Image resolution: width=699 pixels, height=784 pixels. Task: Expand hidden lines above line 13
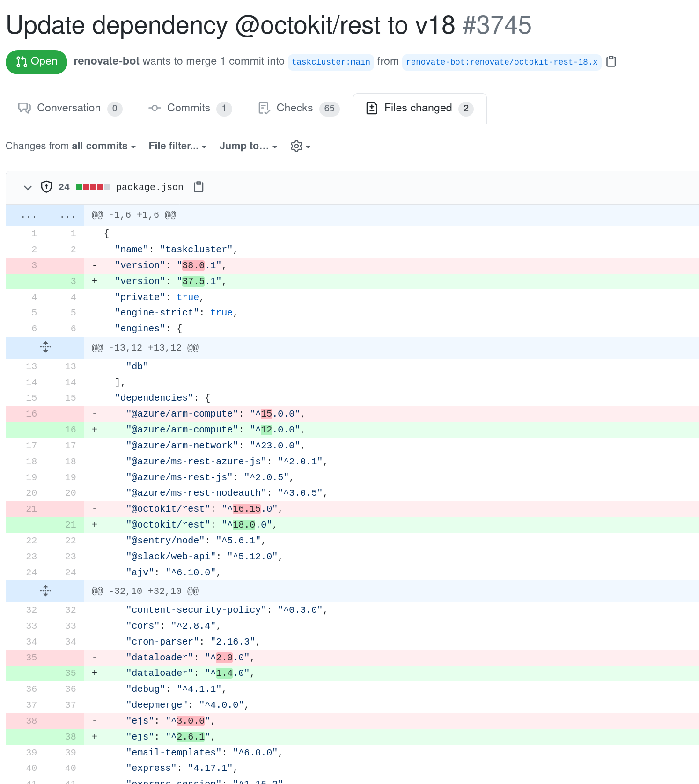click(45, 347)
